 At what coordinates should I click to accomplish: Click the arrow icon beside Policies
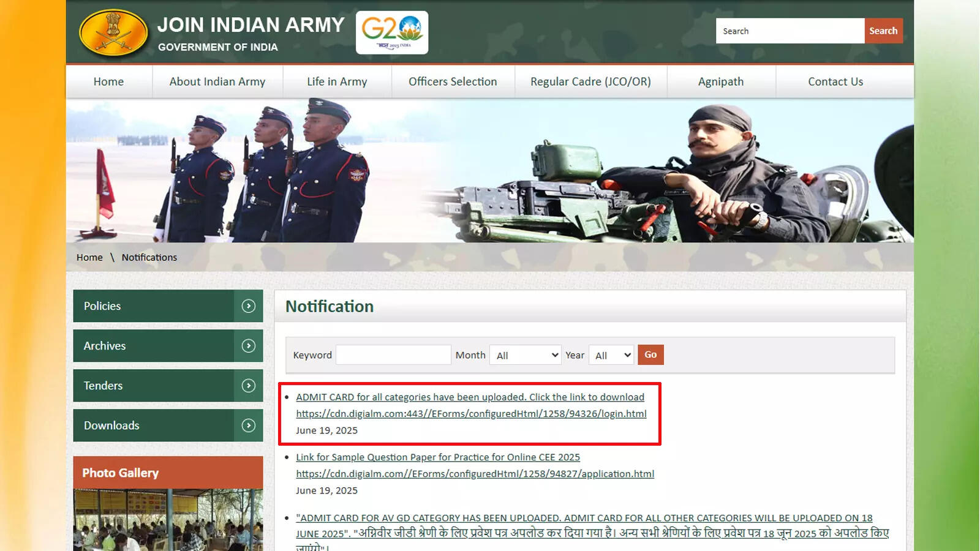tap(248, 306)
